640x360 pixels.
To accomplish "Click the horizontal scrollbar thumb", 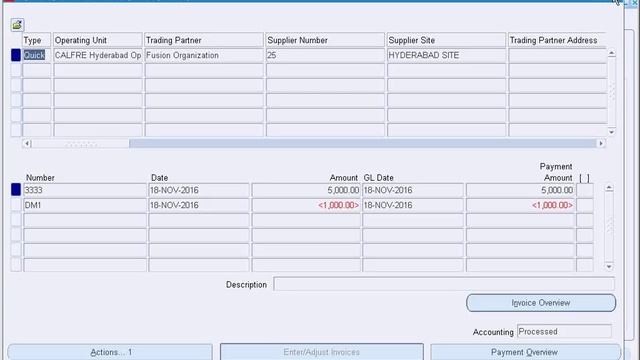I will (80, 144).
